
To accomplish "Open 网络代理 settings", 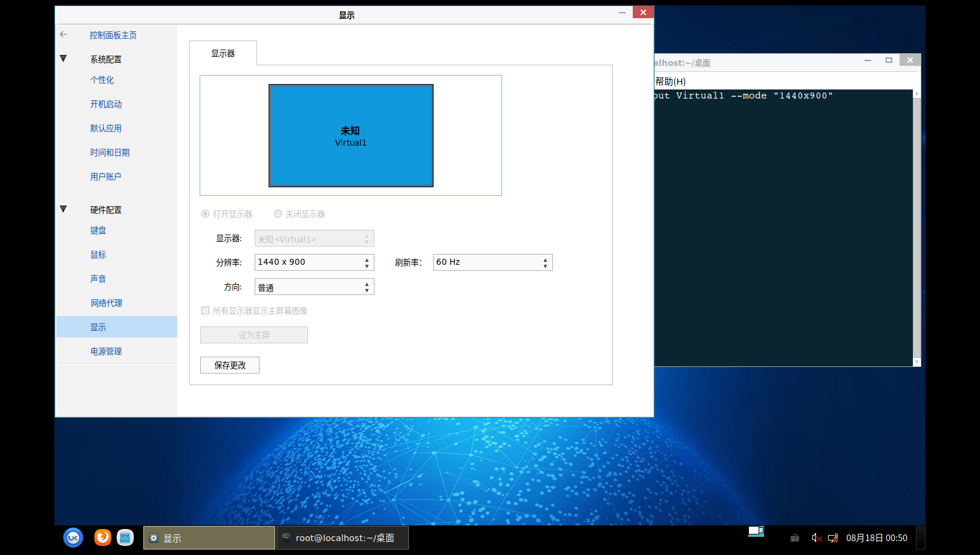I will click(x=106, y=303).
